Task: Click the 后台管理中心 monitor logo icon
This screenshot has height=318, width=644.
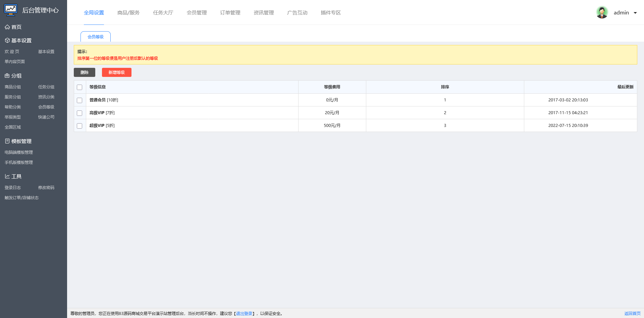Action: tap(11, 10)
